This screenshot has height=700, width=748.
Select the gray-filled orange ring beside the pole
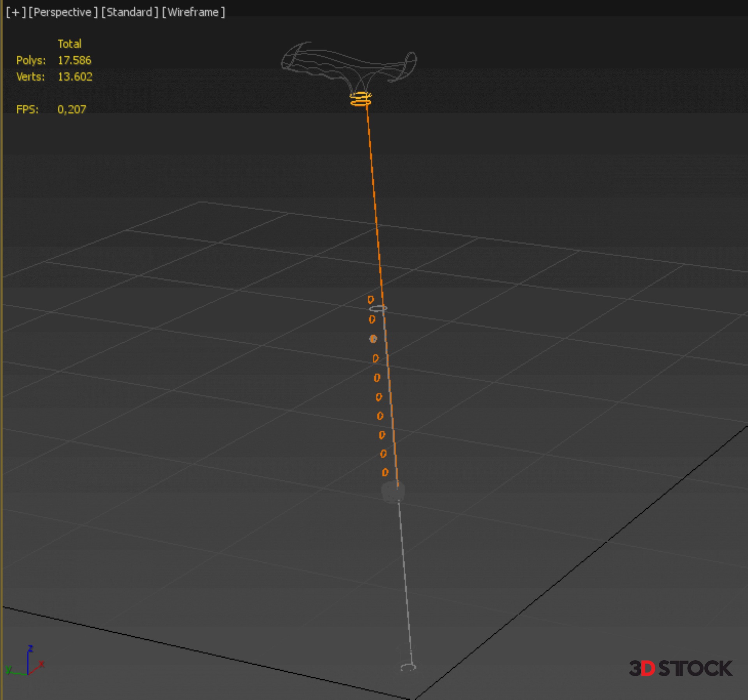coord(373,339)
